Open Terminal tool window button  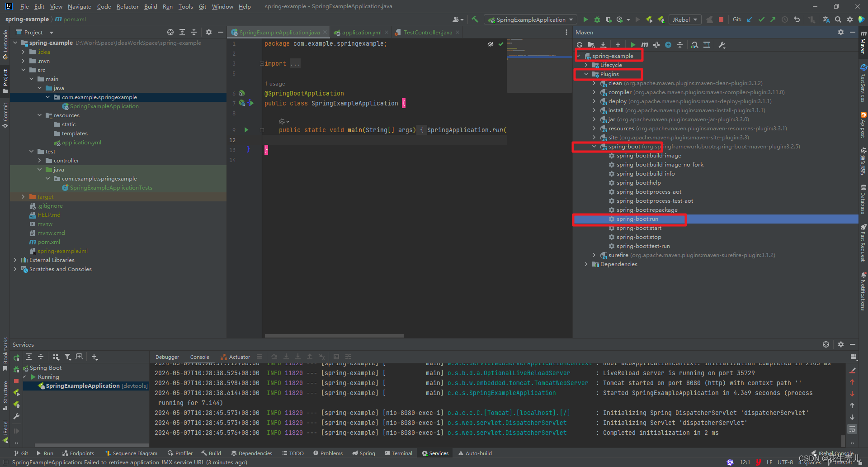398,453
